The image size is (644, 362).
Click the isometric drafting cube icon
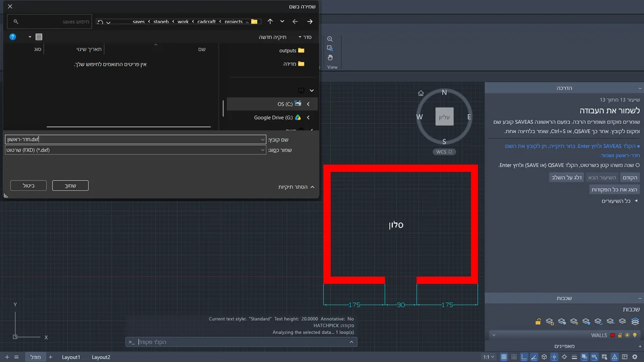[544, 357]
